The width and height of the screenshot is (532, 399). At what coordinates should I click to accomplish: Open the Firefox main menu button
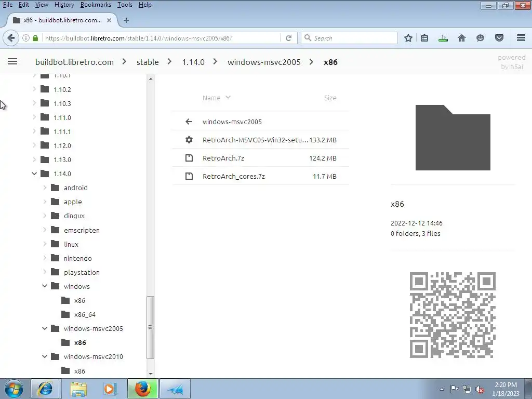click(x=521, y=38)
